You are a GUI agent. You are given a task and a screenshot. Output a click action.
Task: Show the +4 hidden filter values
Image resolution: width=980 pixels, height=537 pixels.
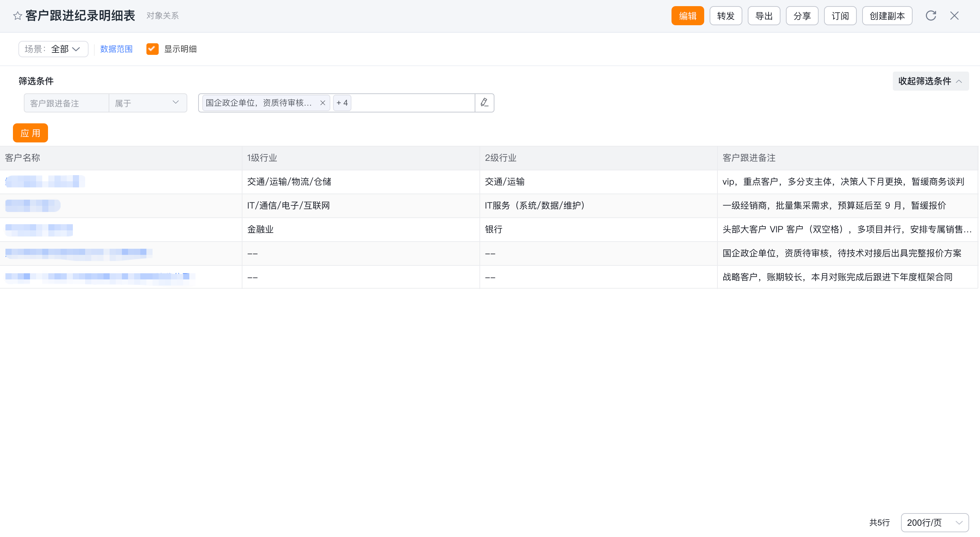pos(342,103)
